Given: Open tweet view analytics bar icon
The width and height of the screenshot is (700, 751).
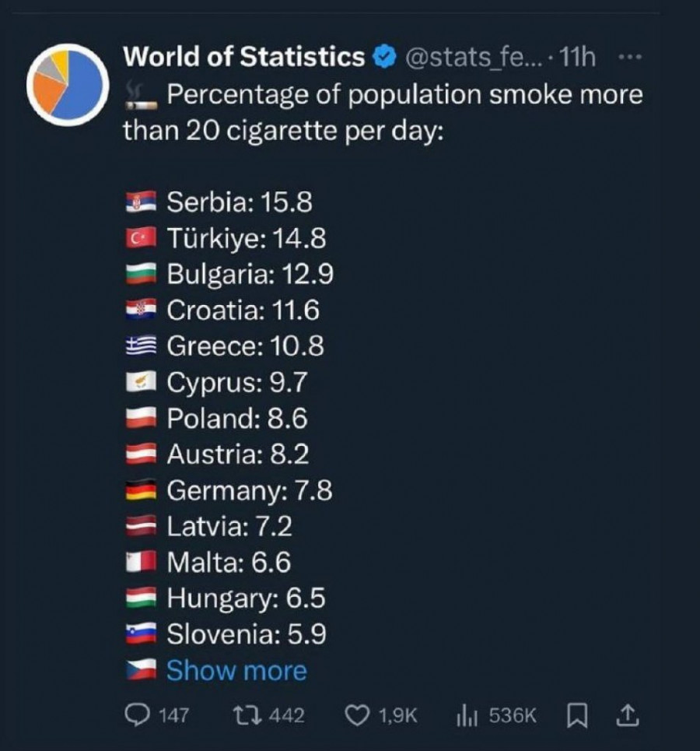Looking at the screenshot, I should [465, 715].
